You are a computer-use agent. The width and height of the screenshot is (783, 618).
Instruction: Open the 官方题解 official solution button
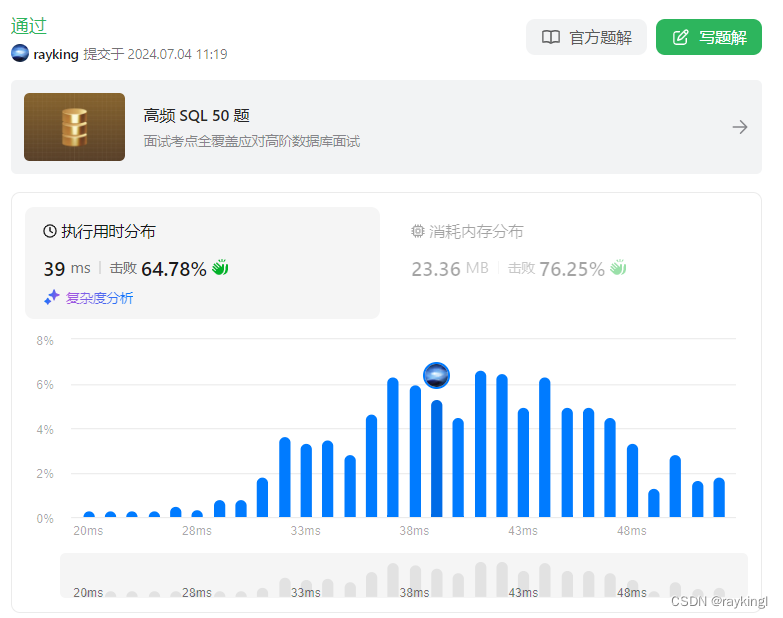(586, 37)
